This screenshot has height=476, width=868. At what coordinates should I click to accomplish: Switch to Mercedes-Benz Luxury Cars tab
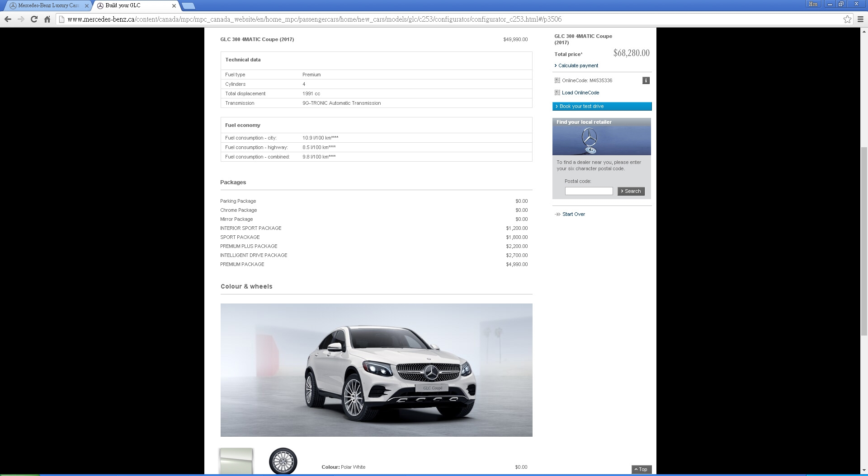click(x=48, y=5)
